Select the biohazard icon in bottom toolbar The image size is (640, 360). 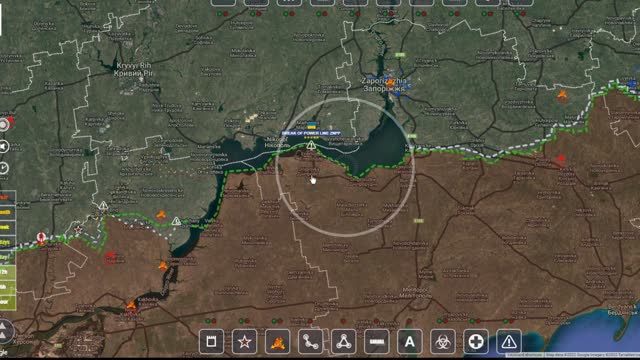pos(443,341)
